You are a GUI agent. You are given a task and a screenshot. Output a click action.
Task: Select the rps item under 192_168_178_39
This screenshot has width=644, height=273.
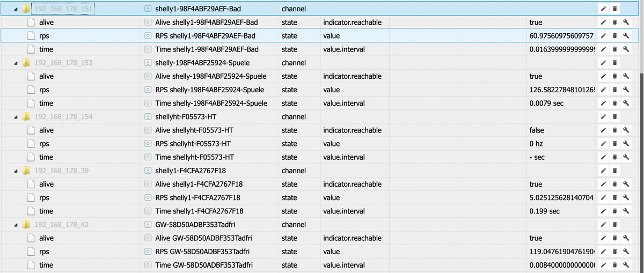45,198
